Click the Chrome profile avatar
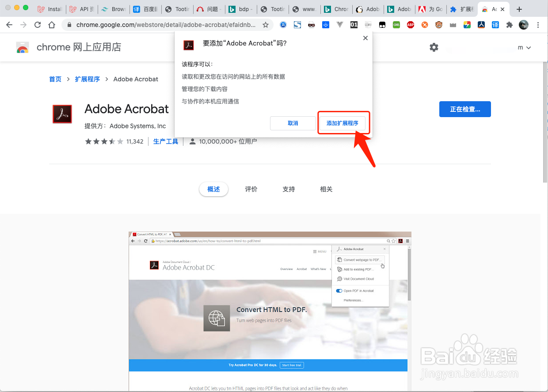Viewport: 548px width, 392px height. pyautogui.click(x=524, y=25)
